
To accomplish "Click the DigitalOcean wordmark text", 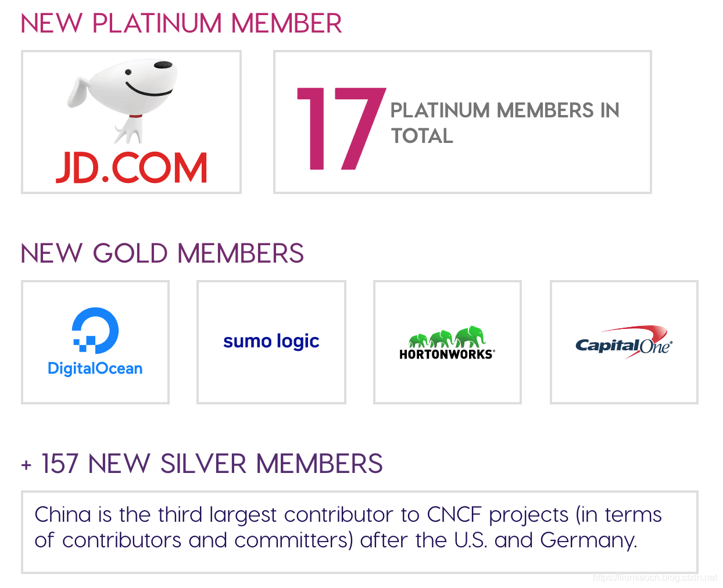I will [x=95, y=368].
